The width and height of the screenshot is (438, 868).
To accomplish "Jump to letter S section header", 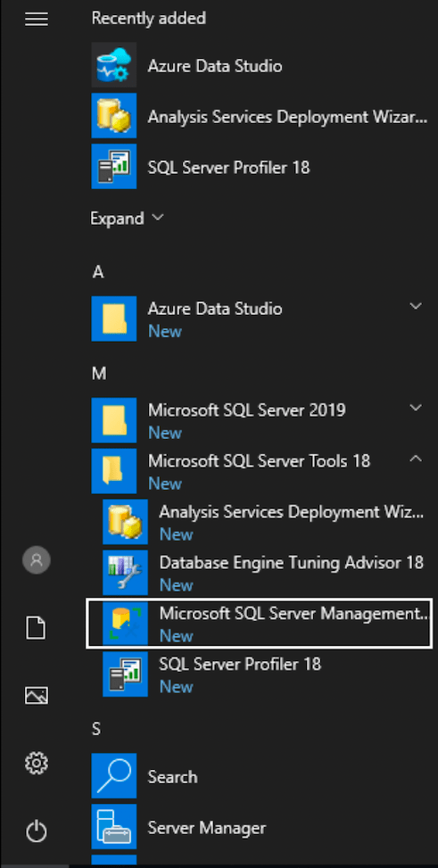I will pos(96,730).
